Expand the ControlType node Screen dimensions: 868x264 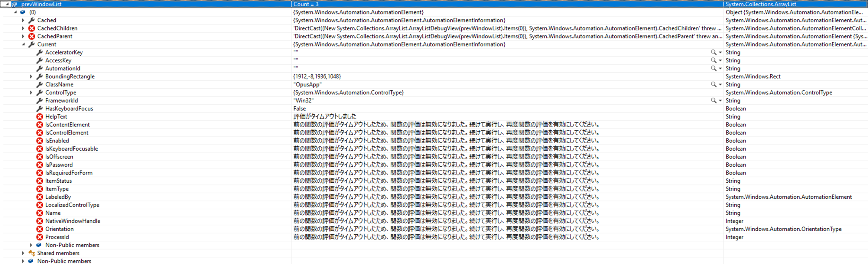coord(31,92)
